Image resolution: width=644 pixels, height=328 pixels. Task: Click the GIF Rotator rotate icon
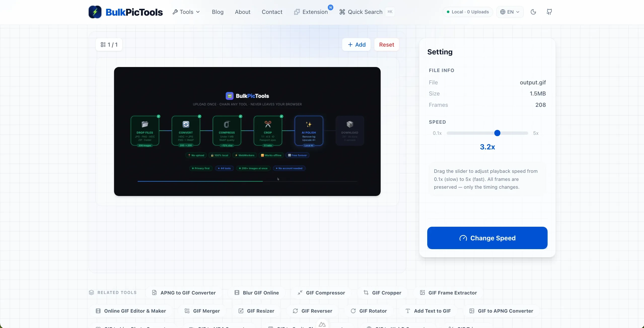click(x=353, y=311)
